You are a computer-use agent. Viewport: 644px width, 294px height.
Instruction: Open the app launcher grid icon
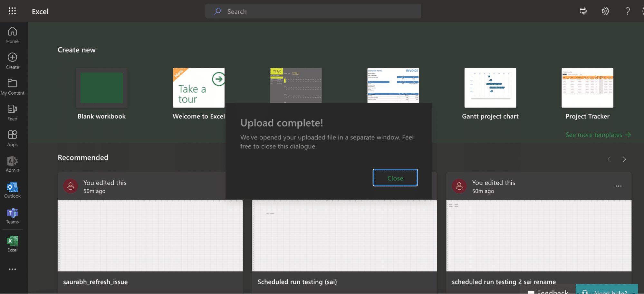[x=12, y=11]
